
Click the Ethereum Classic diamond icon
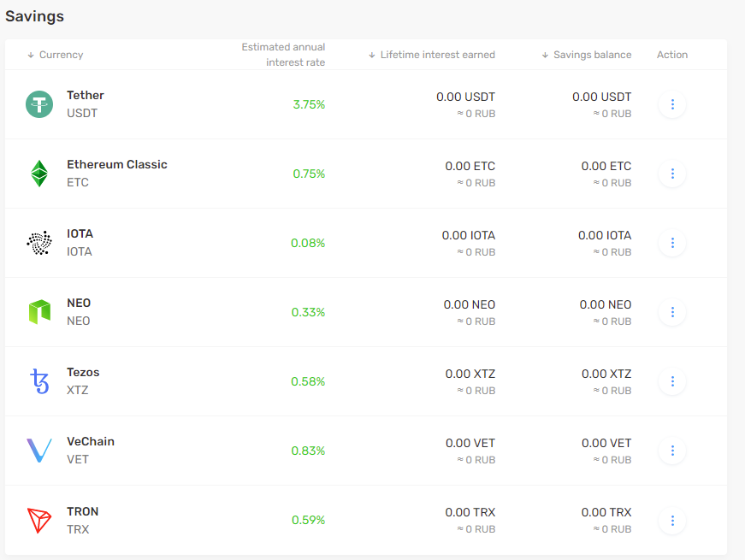(x=39, y=174)
